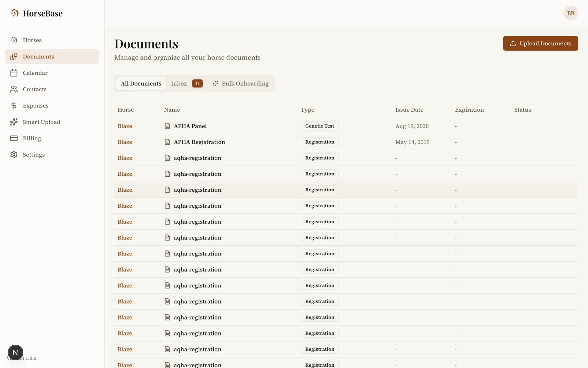The width and height of the screenshot is (588, 368).
Task: Select the All Documents tab
Action: (x=141, y=83)
